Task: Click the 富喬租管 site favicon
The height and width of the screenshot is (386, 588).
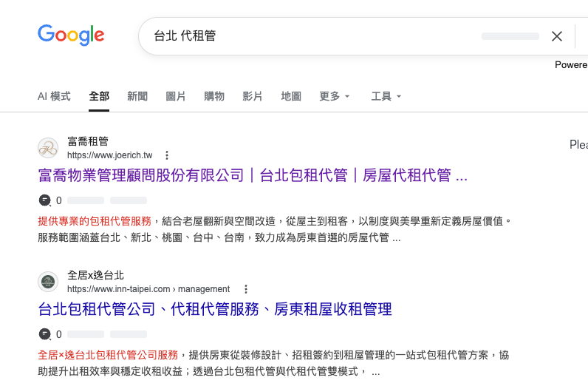Action: click(x=48, y=148)
